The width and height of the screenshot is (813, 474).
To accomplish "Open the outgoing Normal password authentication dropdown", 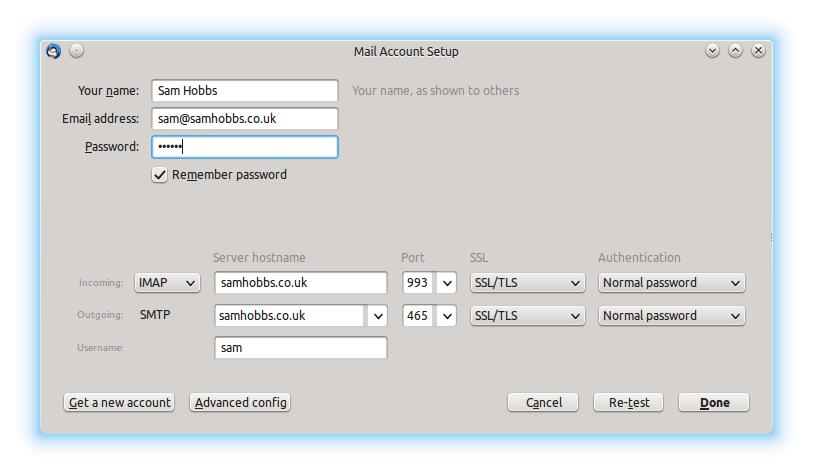I will pyautogui.click(x=671, y=316).
